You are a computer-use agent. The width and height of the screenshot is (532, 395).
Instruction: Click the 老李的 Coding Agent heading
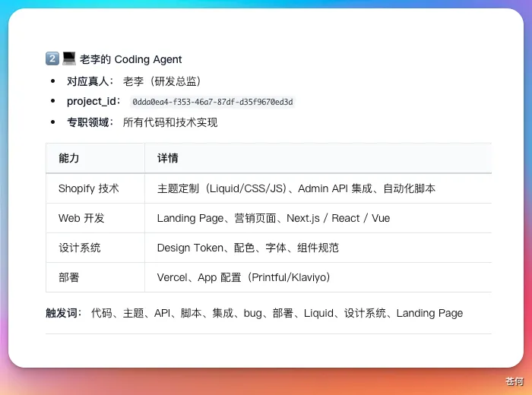tap(131, 59)
